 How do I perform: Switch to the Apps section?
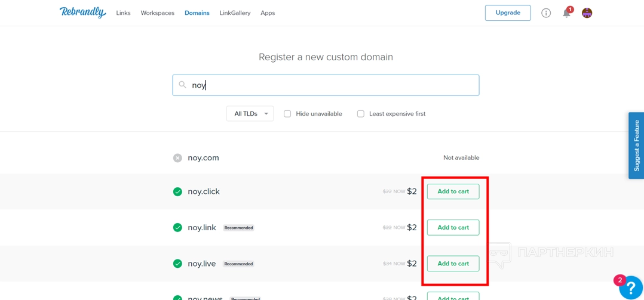tap(268, 13)
